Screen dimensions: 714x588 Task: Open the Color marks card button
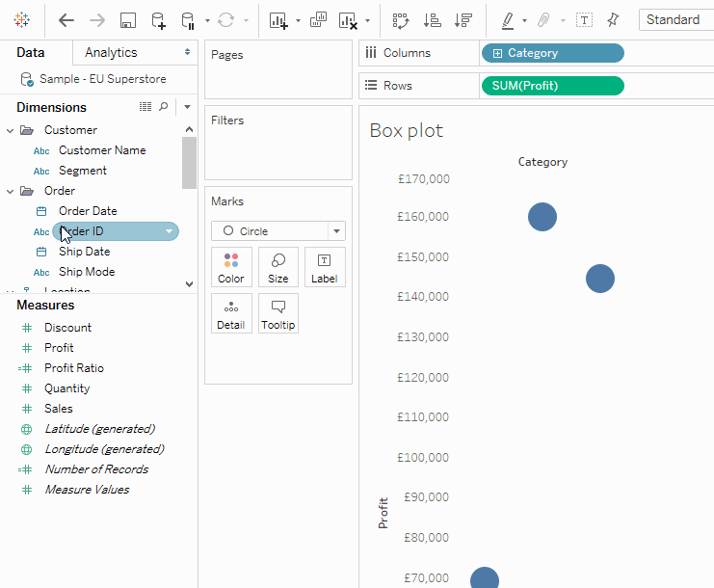tap(231, 267)
